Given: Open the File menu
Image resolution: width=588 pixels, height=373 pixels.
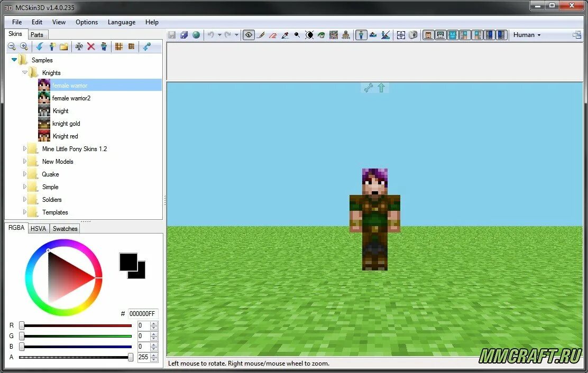Looking at the screenshot, I should click(17, 22).
